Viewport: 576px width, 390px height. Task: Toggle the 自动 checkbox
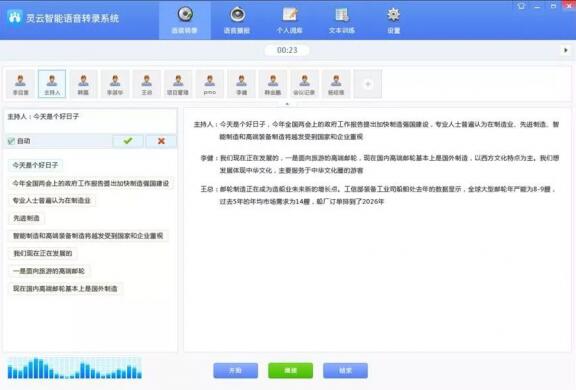tap(11, 141)
